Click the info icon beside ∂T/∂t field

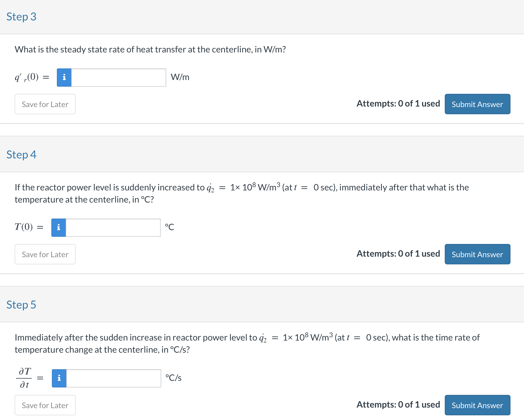click(59, 378)
